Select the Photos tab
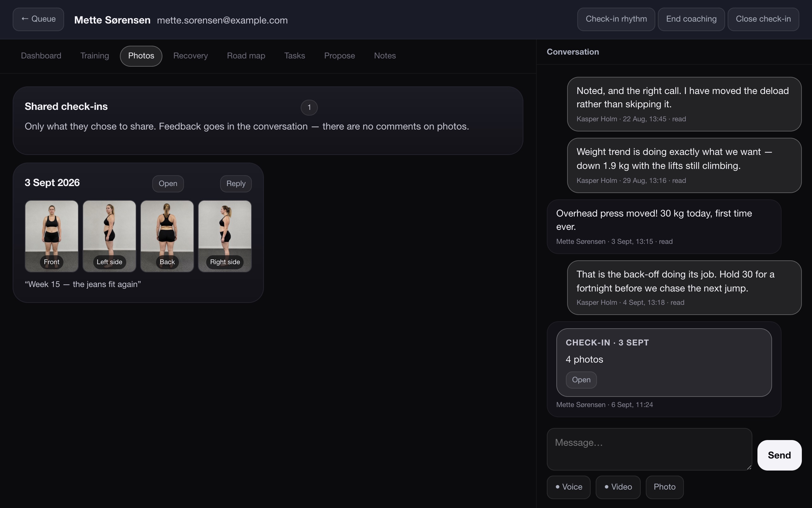This screenshot has height=508, width=812. point(141,56)
